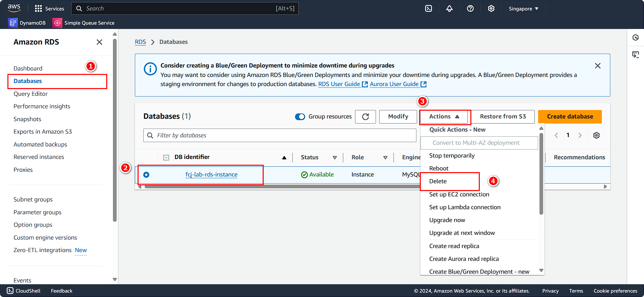Click the Modify button
The height and width of the screenshot is (297, 644).
pos(398,117)
